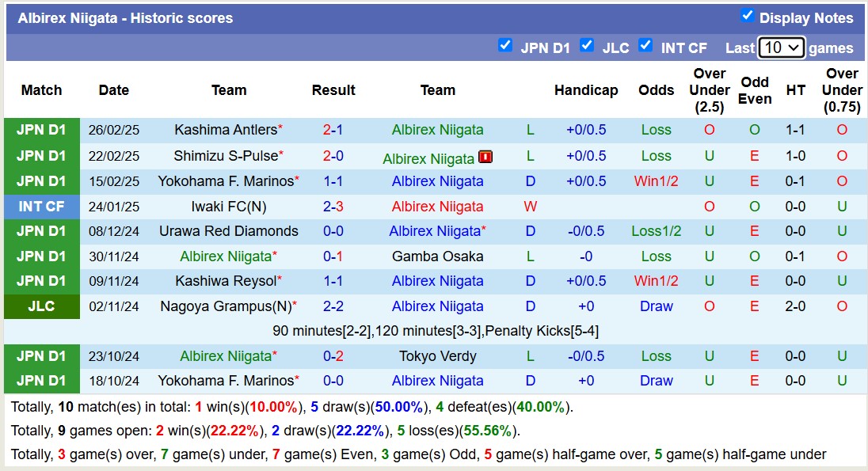
Task: Click Gamba Osaka in the team column
Action: coord(437,256)
